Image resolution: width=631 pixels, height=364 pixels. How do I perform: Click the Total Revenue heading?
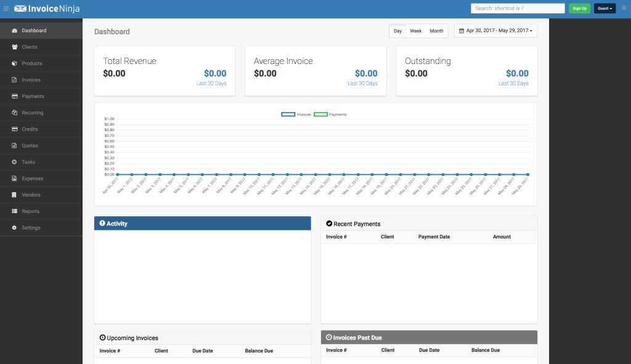[x=129, y=61]
